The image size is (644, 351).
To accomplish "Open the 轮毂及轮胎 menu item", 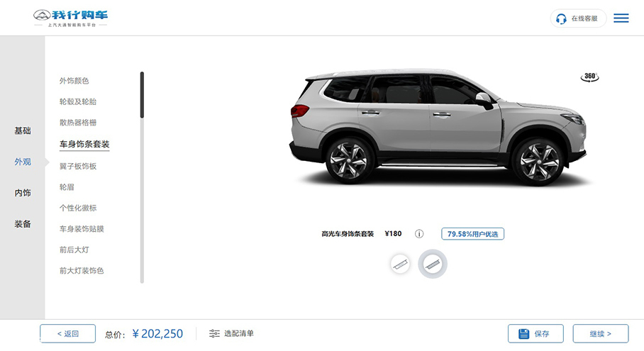I will [x=77, y=102].
